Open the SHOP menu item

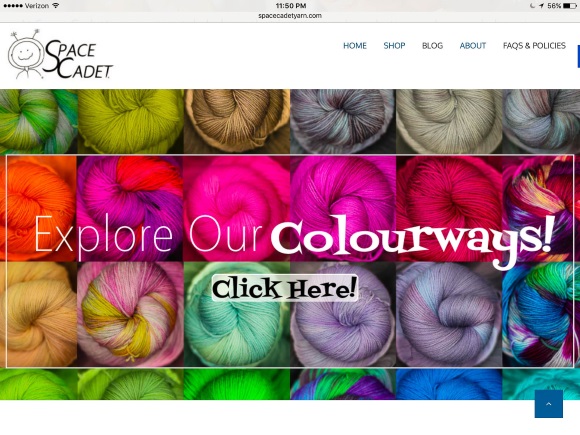point(394,45)
